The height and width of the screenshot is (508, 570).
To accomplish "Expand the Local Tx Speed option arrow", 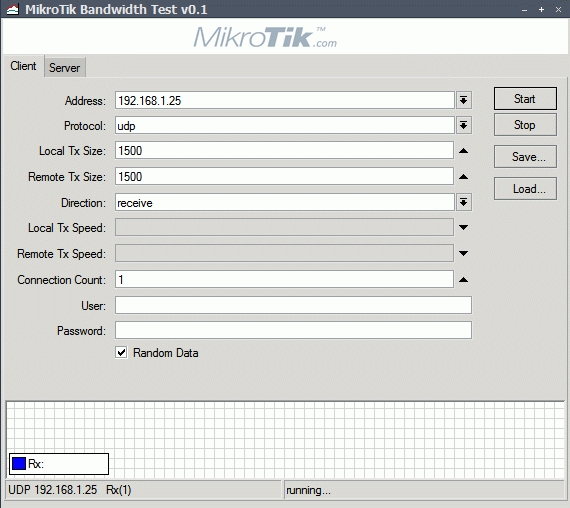I will 463,227.
